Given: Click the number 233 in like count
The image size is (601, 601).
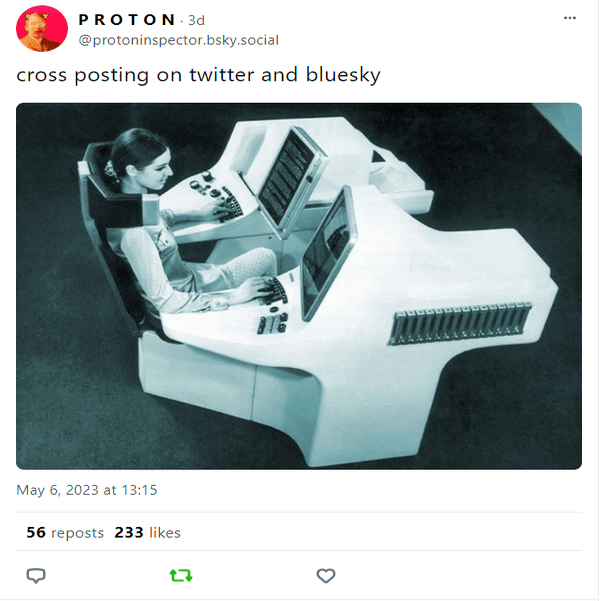Looking at the screenshot, I should (129, 533).
